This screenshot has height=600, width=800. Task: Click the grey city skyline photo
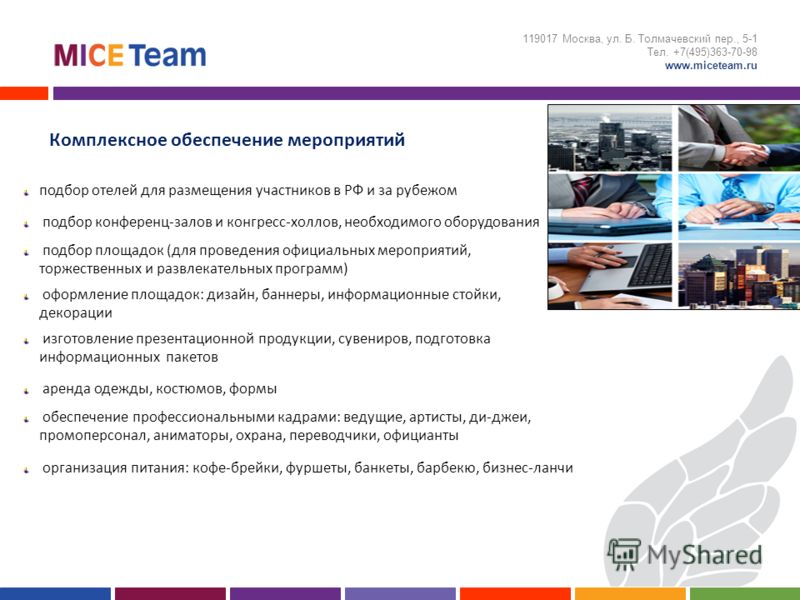(610, 138)
